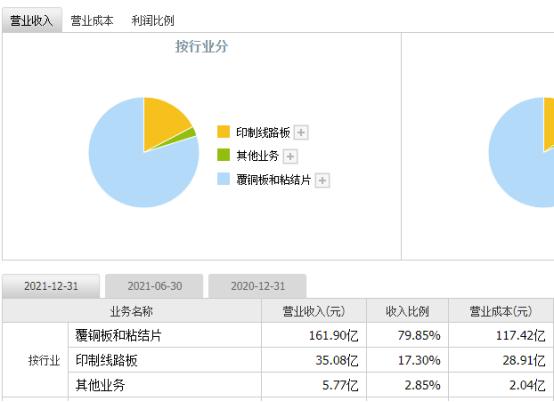Switch to the 营业成本 tab

pos(92,20)
